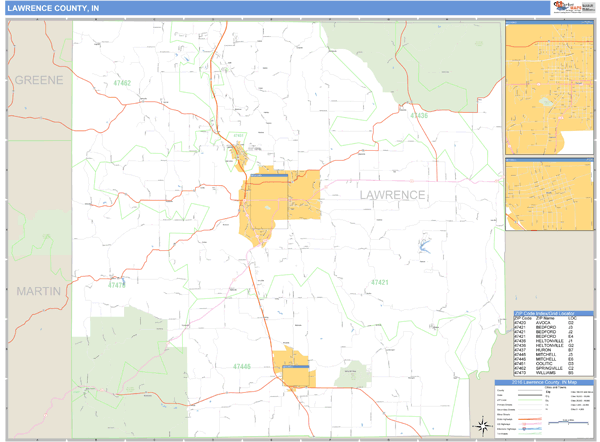Click ZIP code label 47462
The height and width of the screenshot is (442, 600).
pos(122,83)
